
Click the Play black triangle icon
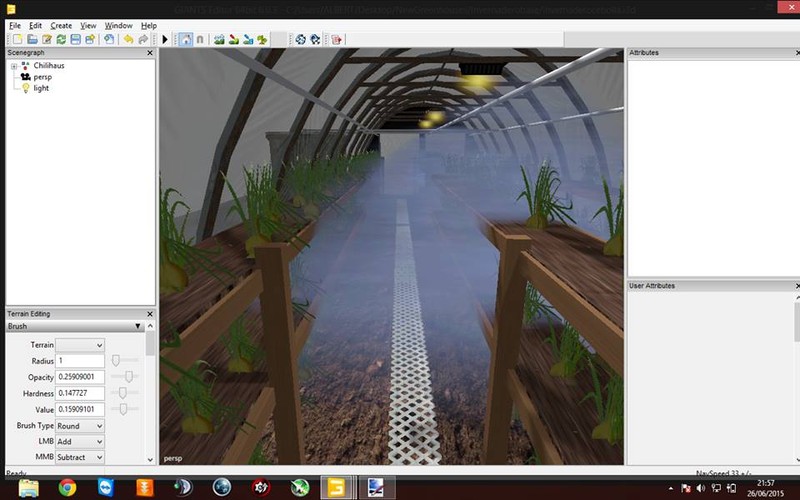point(165,39)
